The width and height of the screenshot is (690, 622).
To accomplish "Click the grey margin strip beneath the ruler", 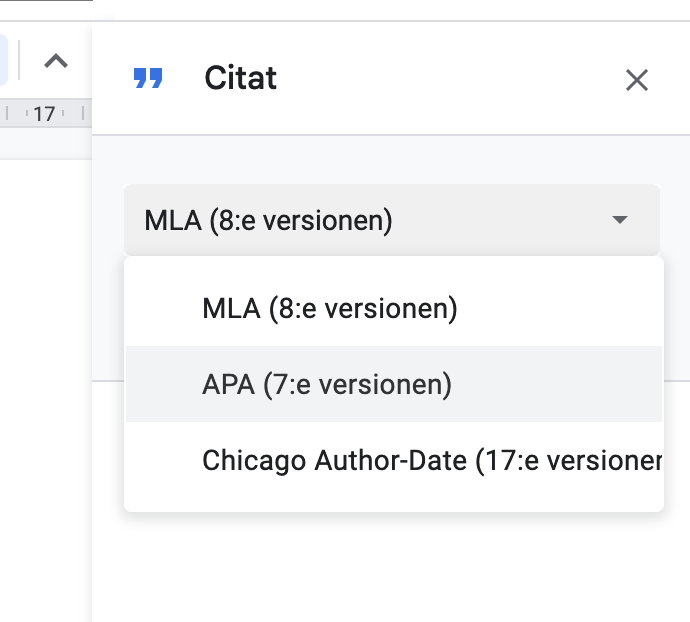I will (x=46, y=144).
